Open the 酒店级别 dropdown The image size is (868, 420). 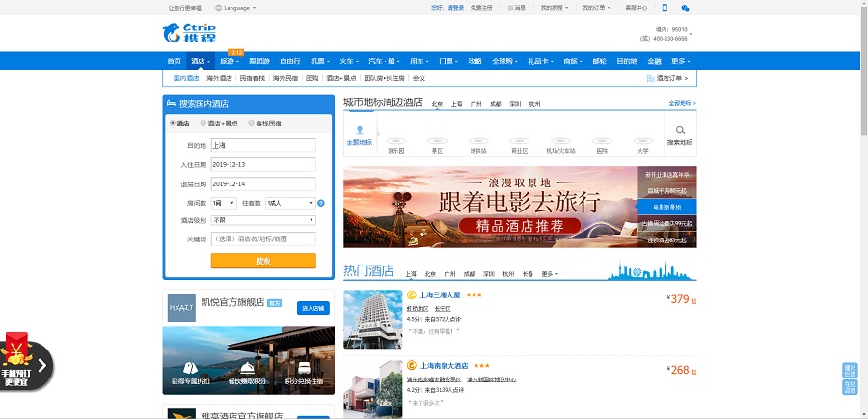[x=263, y=220]
